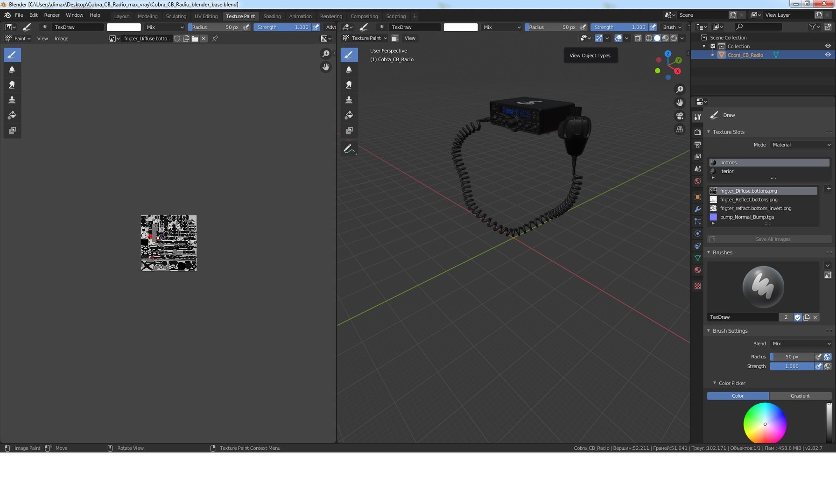Adjust Strength slider in Brush Settings panel
The image size is (836, 504).
tap(792, 366)
